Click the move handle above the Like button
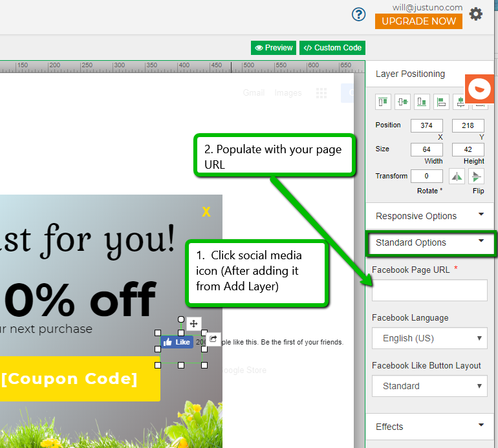This screenshot has width=498, height=448. (194, 324)
